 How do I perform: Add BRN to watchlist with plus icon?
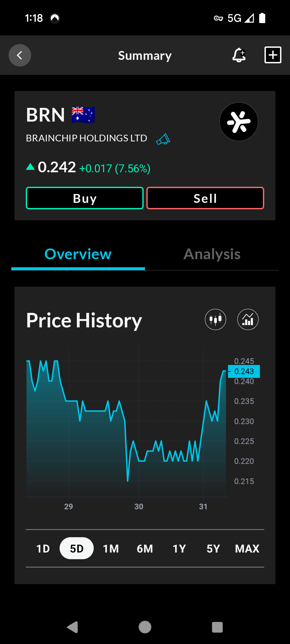pyautogui.click(x=273, y=55)
